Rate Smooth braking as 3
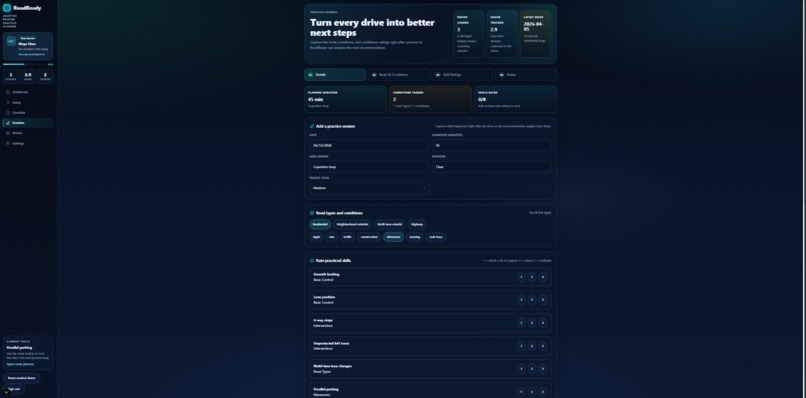The height and width of the screenshot is (398, 806). point(543,277)
